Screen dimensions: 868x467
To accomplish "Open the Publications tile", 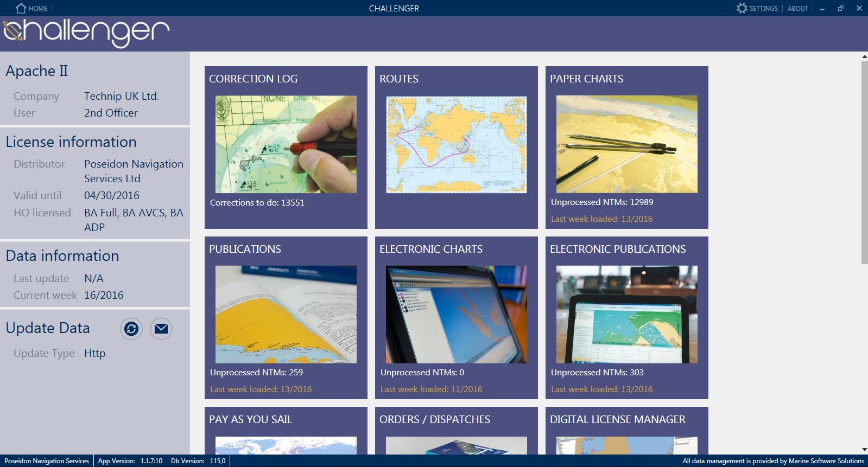I will pos(286,318).
